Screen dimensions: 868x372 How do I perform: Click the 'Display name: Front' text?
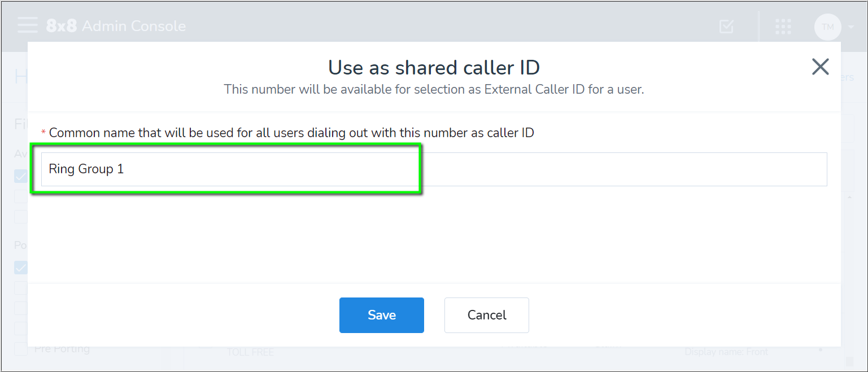(726, 352)
